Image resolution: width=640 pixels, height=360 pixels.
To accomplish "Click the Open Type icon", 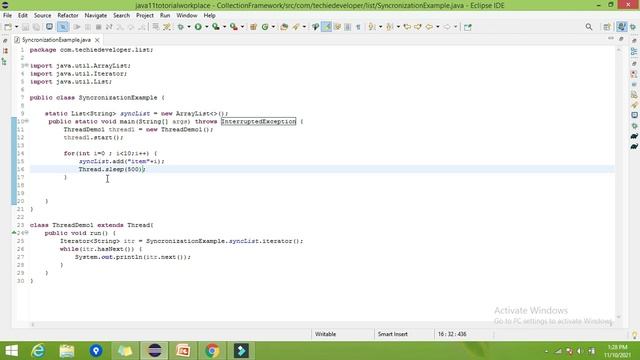I will point(284,27).
